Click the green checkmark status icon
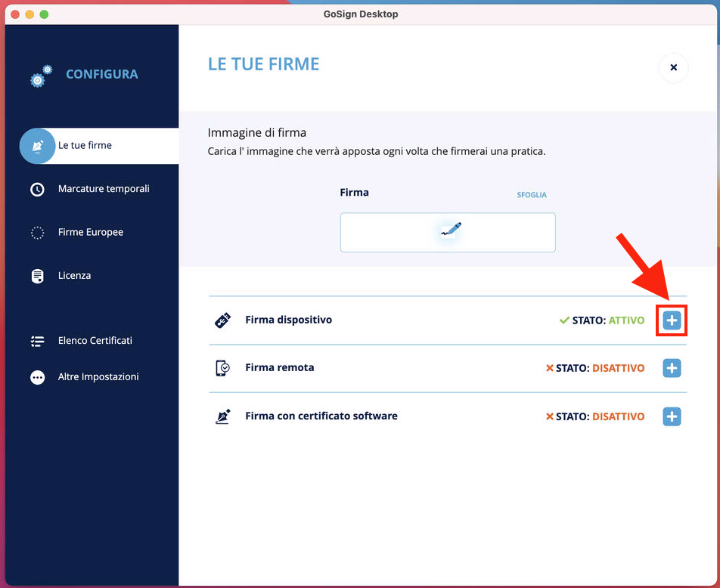The width and height of the screenshot is (720, 588). [564, 320]
